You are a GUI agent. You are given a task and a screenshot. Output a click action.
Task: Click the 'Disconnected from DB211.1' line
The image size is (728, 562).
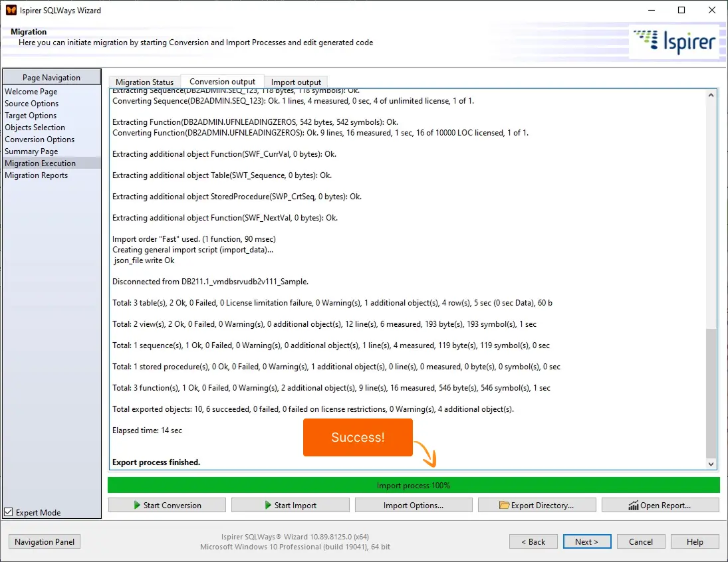[210, 282]
